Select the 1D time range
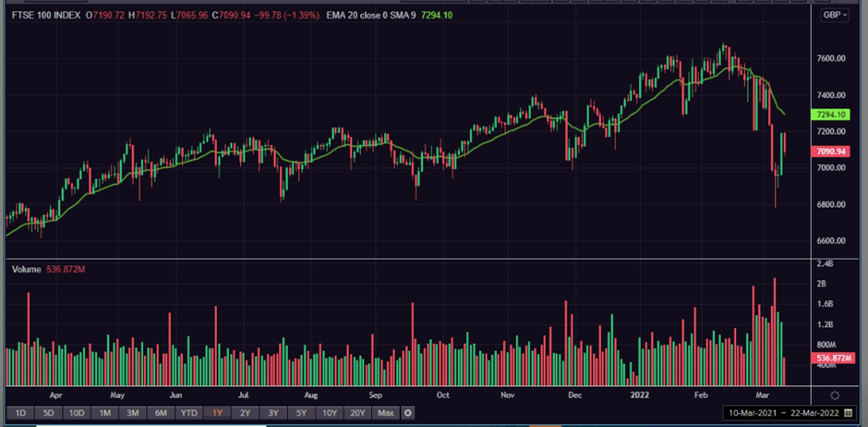This screenshot has width=868, height=427. tap(20, 413)
